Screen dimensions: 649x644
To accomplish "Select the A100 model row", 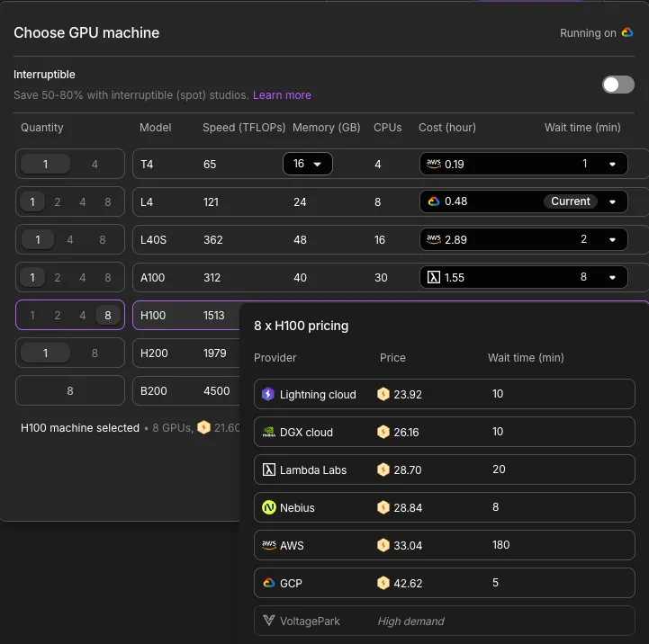I will tap(391, 277).
